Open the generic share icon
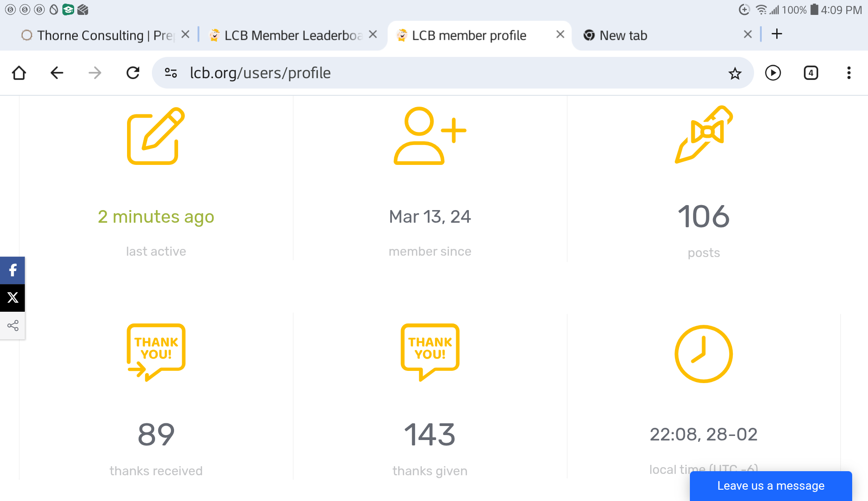The image size is (868, 501). point(13,325)
